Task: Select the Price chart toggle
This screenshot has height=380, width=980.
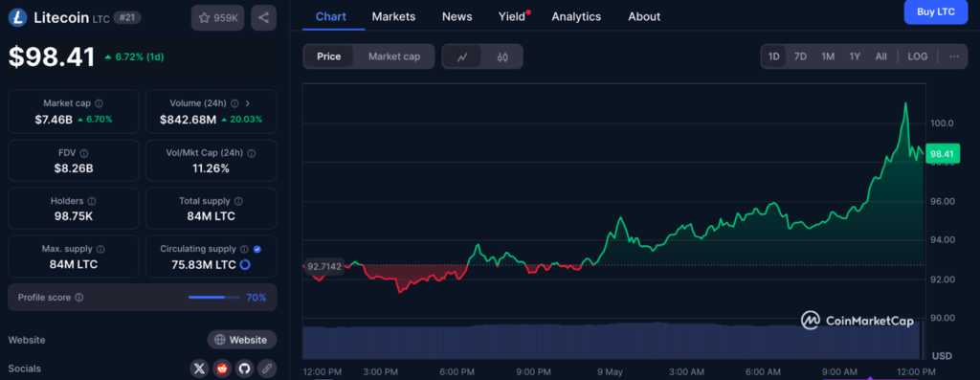Action: coord(329,56)
